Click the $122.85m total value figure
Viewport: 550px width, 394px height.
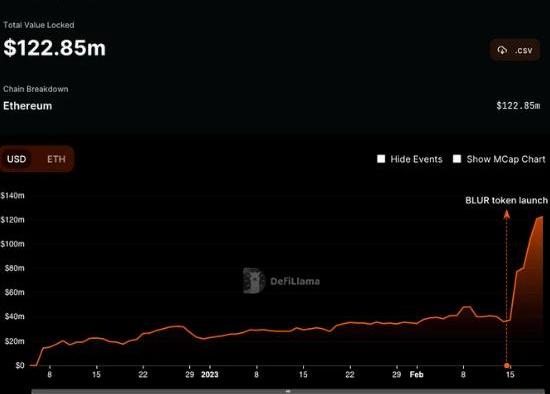coord(54,48)
